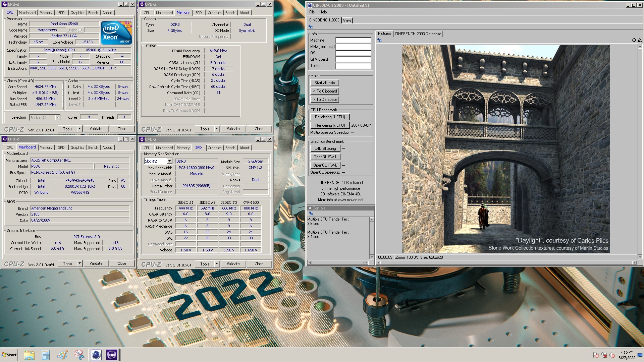
Task: Click the pin icon in the Console header
Action: coord(311,214)
